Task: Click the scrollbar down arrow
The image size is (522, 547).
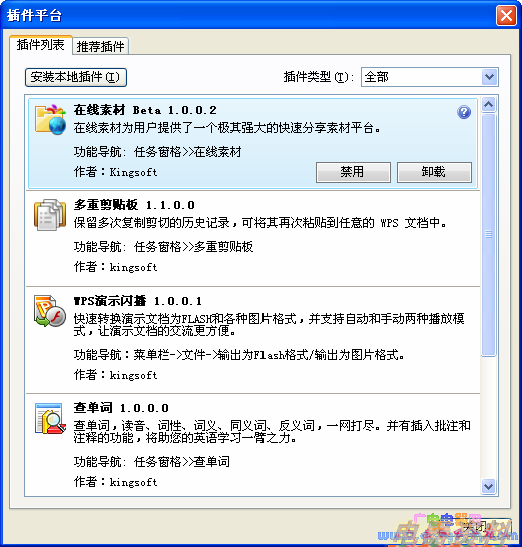Action: tap(489, 486)
